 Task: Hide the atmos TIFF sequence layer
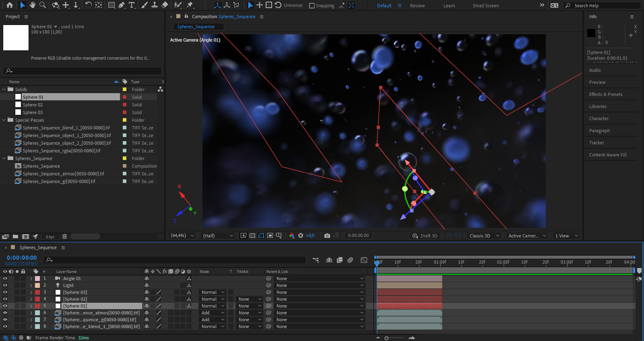(5, 313)
